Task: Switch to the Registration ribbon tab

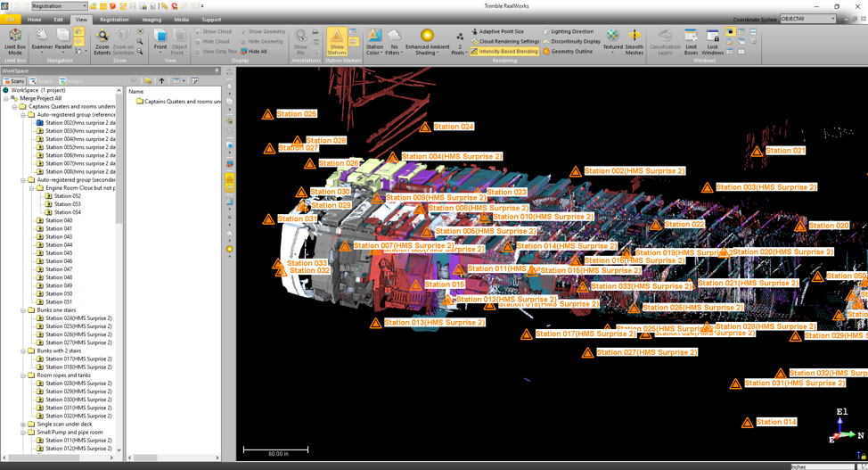Action: 114,20
